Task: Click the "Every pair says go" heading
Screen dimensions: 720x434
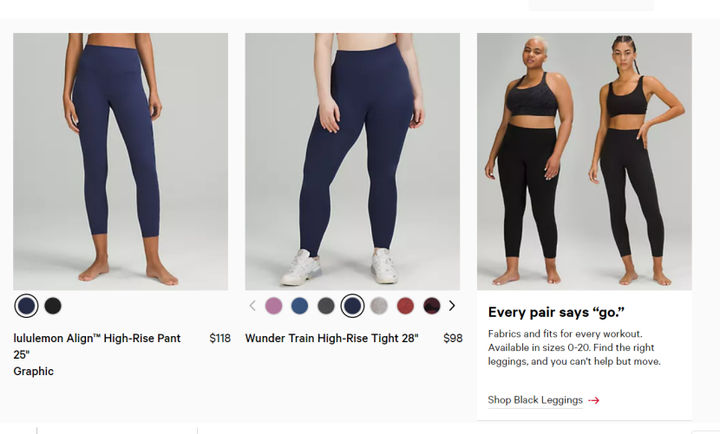Action: (556, 312)
